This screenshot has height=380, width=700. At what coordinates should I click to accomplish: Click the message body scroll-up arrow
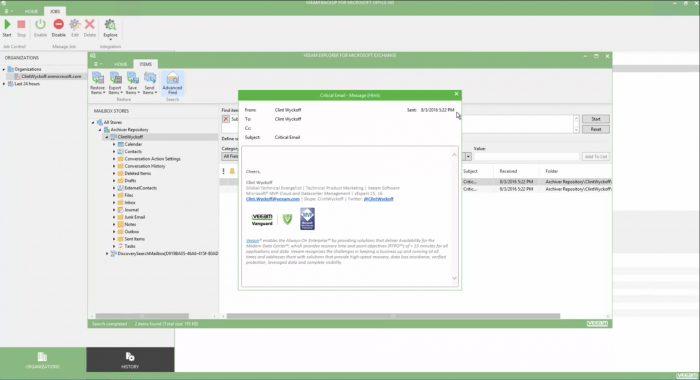(x=454, y=155)
